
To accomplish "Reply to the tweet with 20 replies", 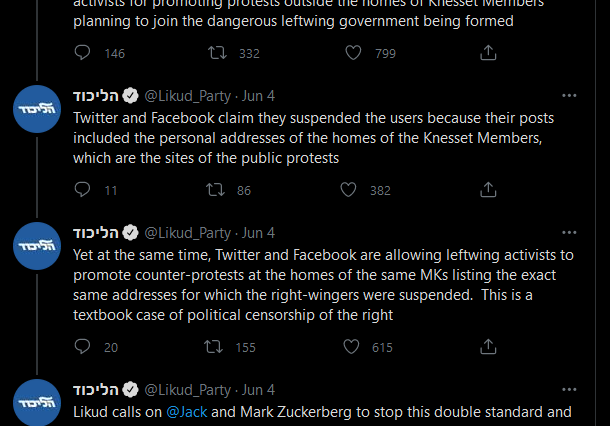I will point(83,347).
